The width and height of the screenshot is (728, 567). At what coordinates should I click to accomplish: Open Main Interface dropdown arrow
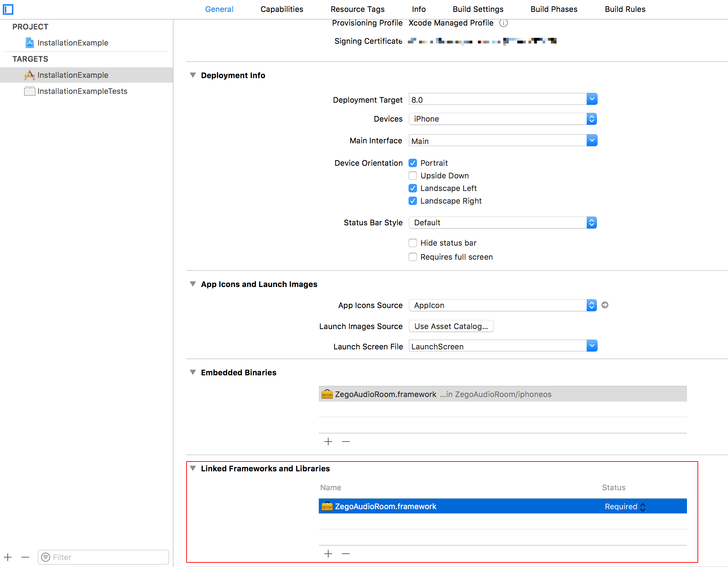[592, 141]
